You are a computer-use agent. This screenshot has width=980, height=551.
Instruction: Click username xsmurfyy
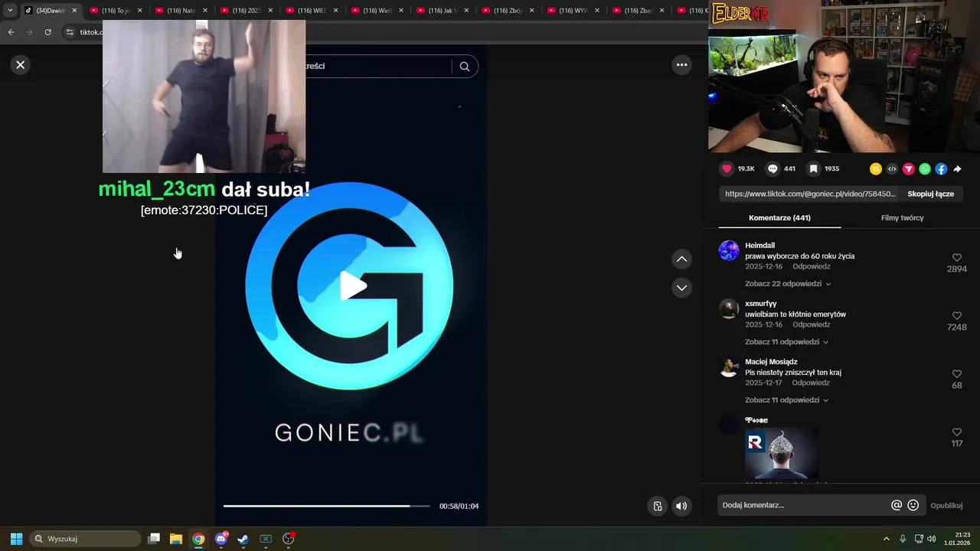(760, 304)
